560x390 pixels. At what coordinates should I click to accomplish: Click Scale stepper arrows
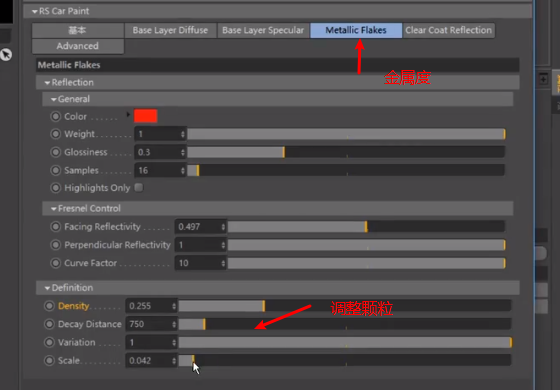tap(174, 361)
